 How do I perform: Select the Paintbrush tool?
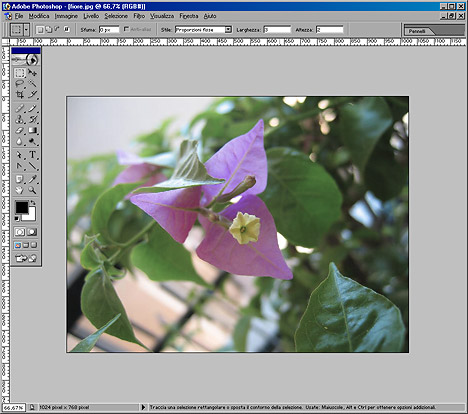pyautogui.click(x=32, y=108)
